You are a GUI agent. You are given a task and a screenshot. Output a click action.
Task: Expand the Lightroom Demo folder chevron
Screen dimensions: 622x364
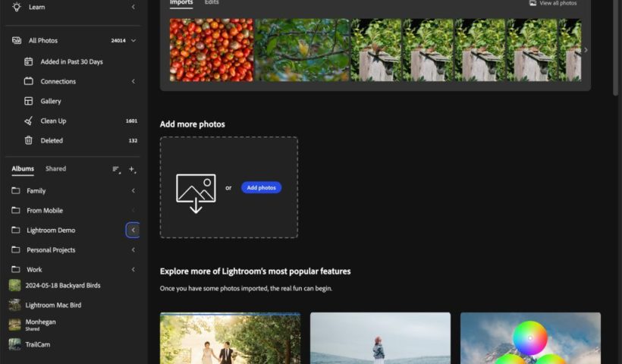[133, 230]
